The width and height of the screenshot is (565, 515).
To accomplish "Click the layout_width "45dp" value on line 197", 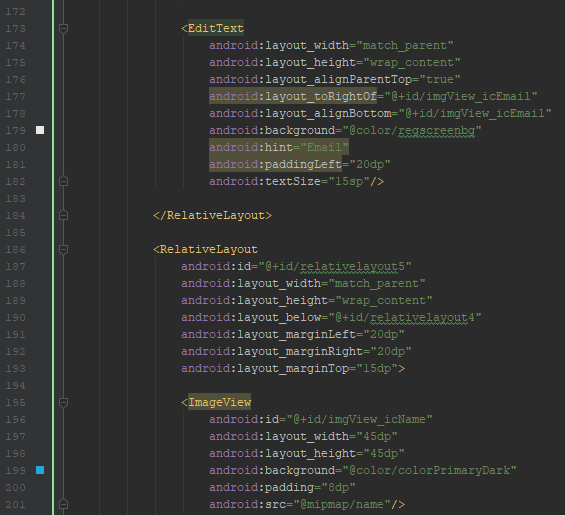I will 377,436.
